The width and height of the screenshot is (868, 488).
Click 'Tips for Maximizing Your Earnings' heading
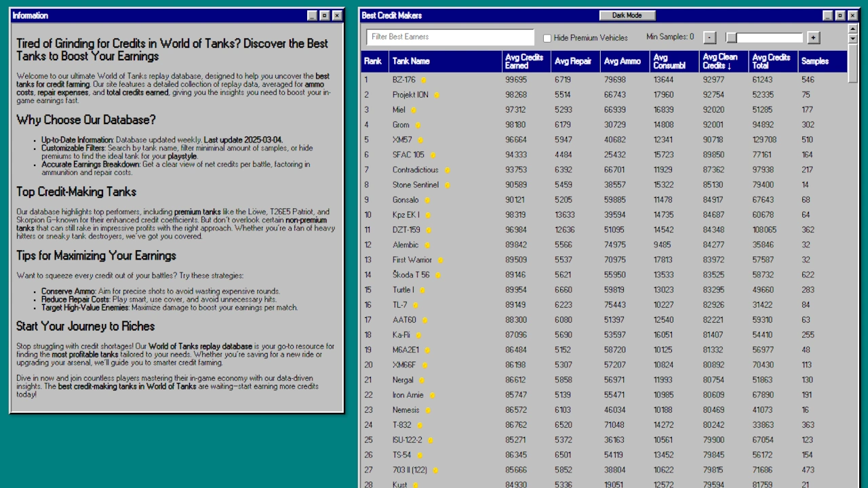click(96, 256)
